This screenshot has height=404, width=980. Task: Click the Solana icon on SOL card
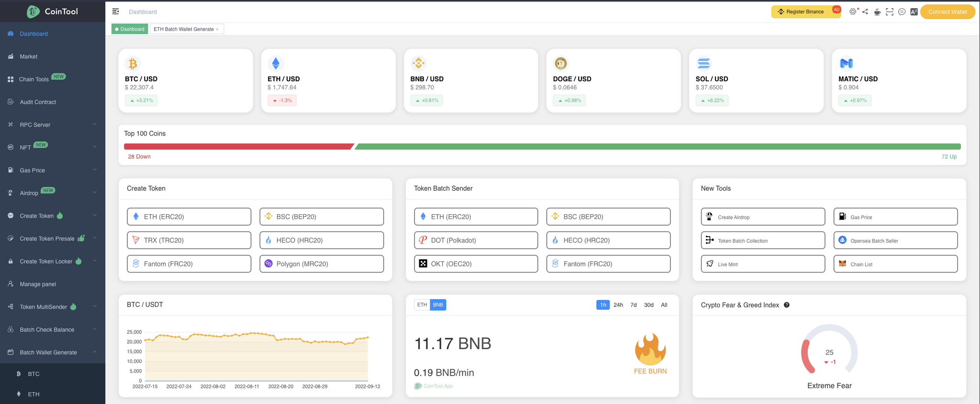[703, 63]
